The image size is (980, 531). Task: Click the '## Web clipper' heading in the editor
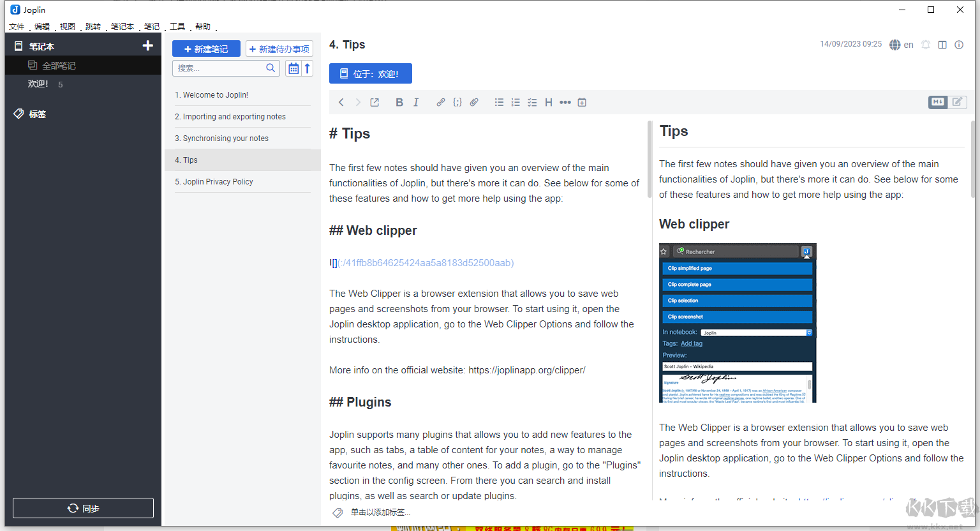click(x=373, y=230)
